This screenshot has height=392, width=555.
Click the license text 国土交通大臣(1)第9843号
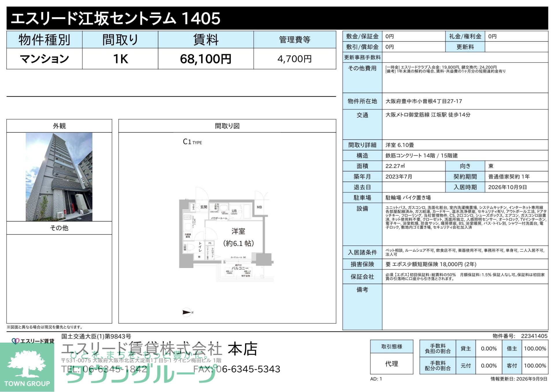(96, 336)
